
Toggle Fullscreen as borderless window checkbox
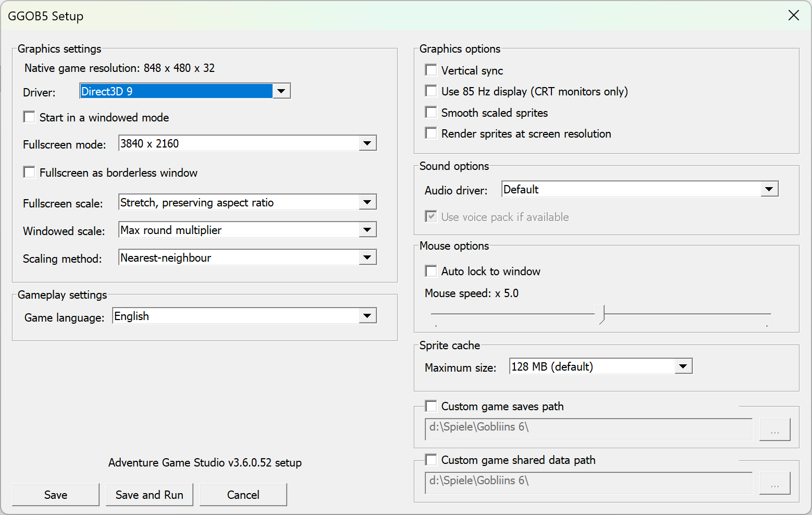point(30,173)
